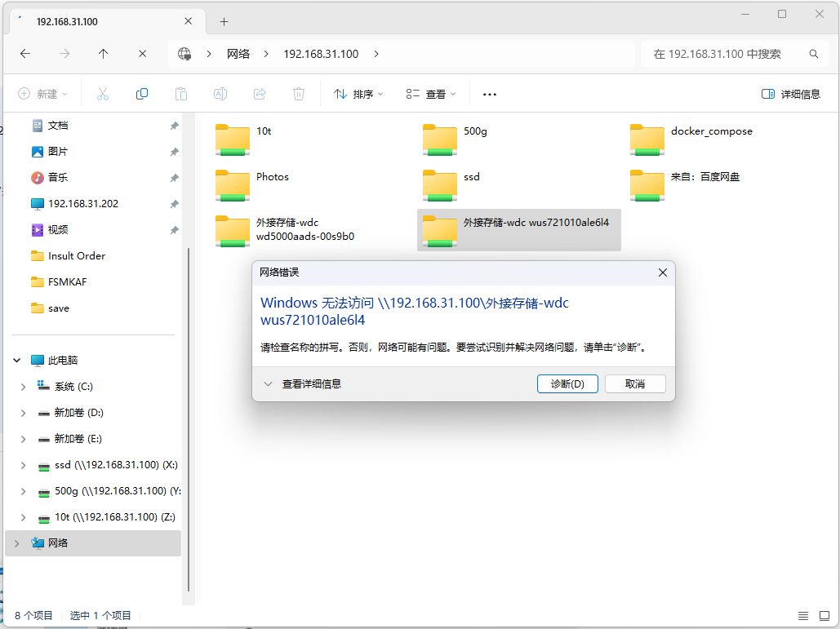The height and width of the screenshot is (629, 840).
Task: Click the network globe icon in address bar
Action: 184,54
